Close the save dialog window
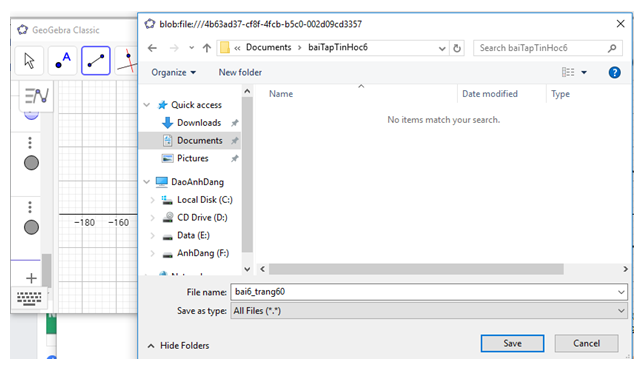The height and width of the screenshot is (392, 639). [620, 24]
